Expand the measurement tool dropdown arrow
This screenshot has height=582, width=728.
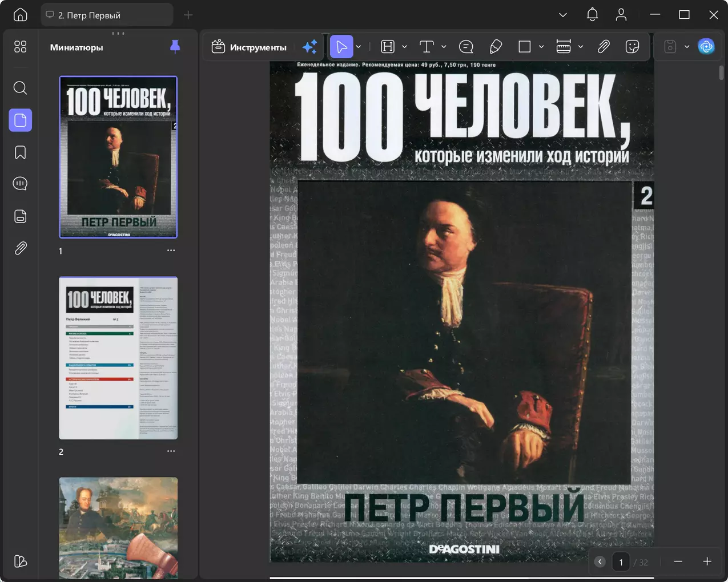(x=581, y=47)
